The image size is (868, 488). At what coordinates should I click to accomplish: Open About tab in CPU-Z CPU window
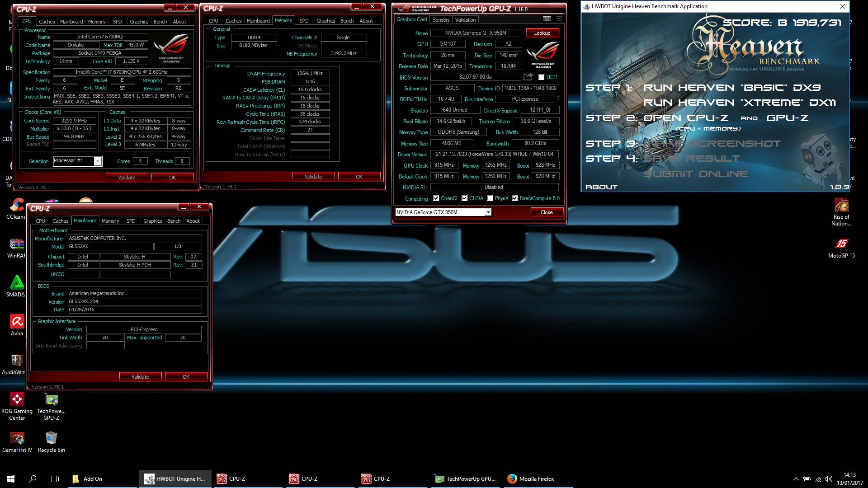[179, 22]
